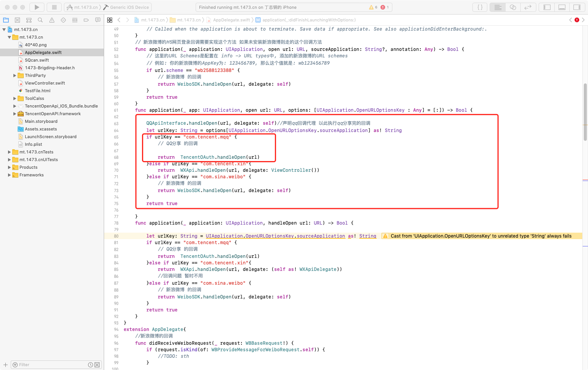Click AppDelegate.swift in jump bar
Screen dimensions: 588x370
(228, 20)
